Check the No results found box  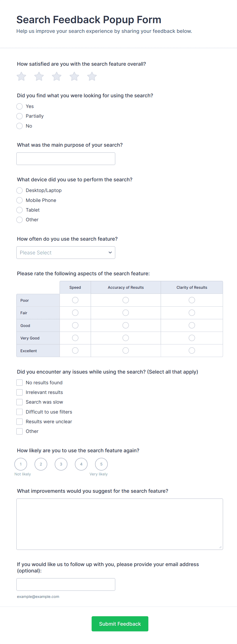click(20, 383)
